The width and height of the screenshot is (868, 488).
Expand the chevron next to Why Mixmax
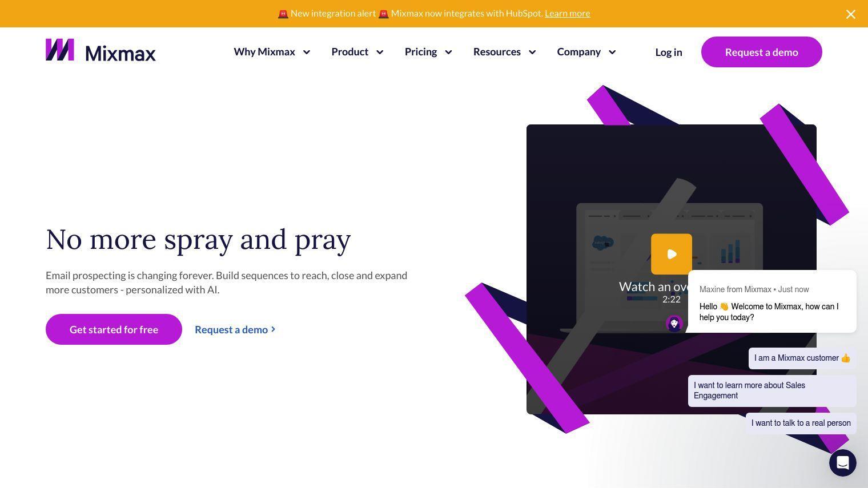point(307,52)
